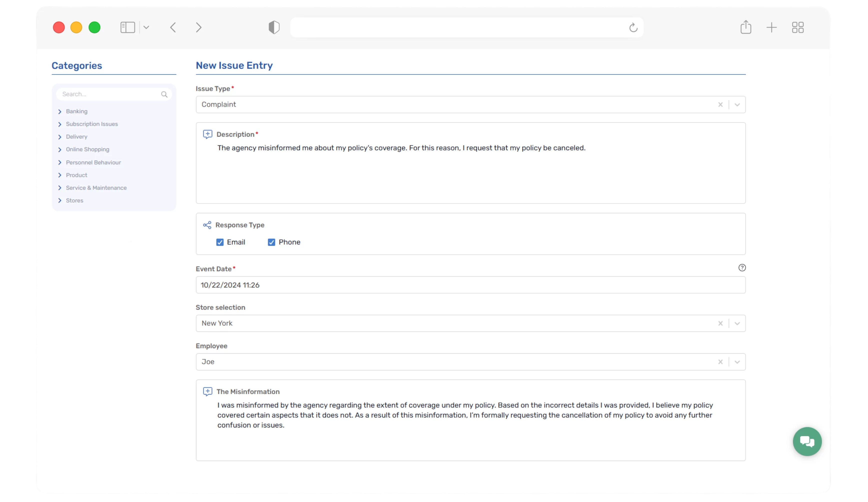Clear the New York store selection

720,323
